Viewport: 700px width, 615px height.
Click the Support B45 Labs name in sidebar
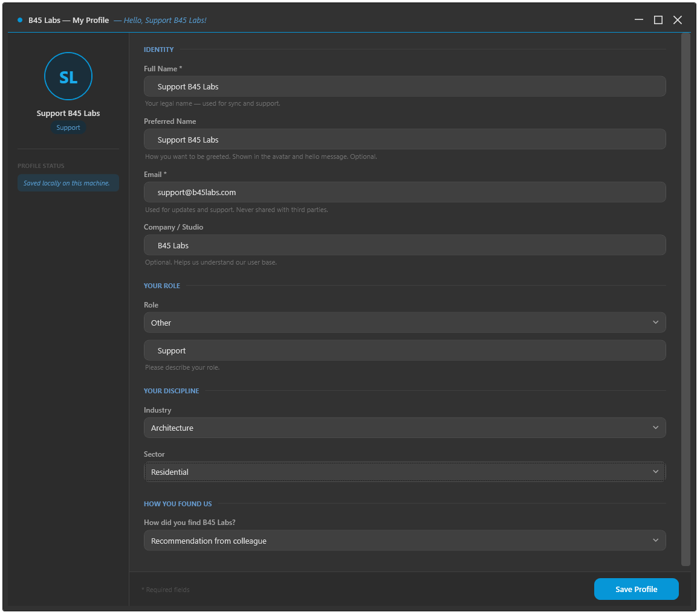[x=68, y=114]
